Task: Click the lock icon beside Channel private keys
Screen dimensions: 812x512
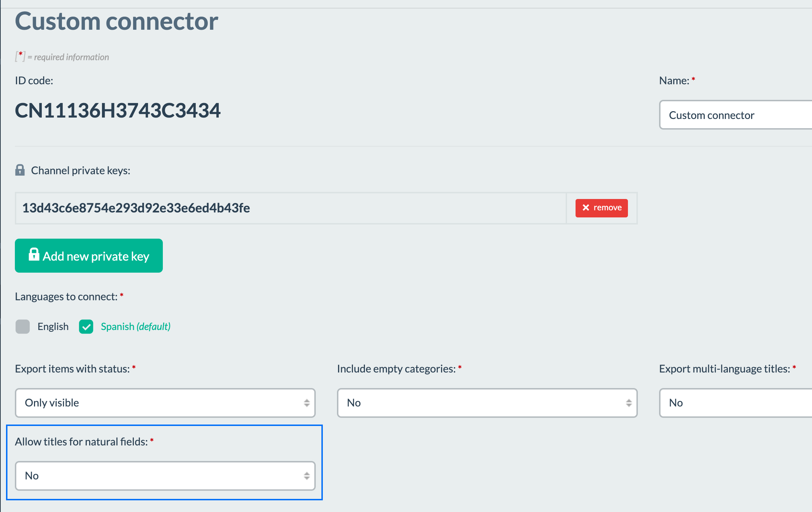Action: tap(20, 170)
